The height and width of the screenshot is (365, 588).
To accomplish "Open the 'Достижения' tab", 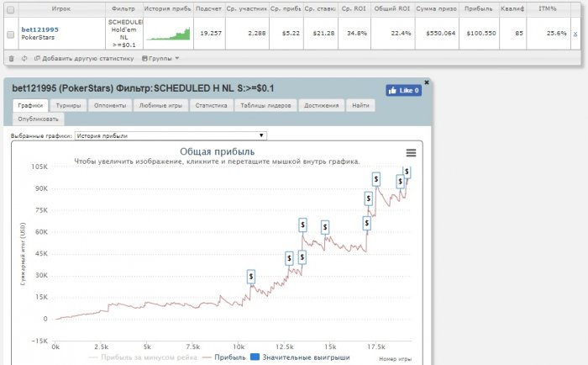I will point(322,105).
